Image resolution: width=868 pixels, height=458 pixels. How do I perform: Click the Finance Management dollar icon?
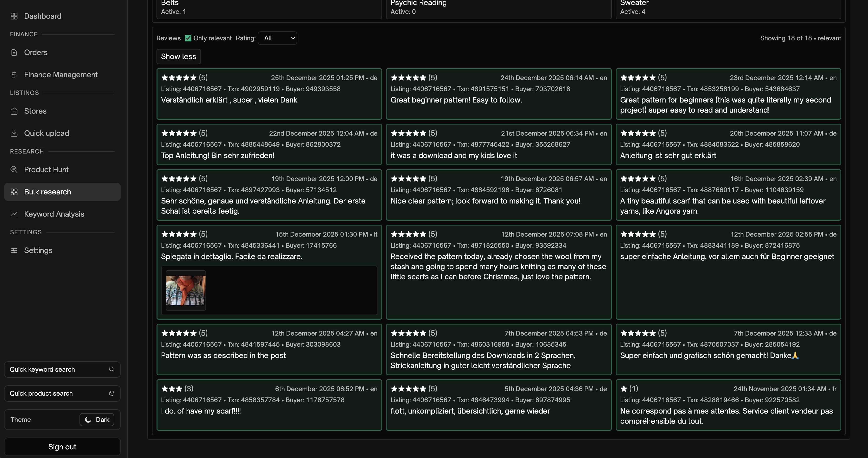click(x=14, y=75)
